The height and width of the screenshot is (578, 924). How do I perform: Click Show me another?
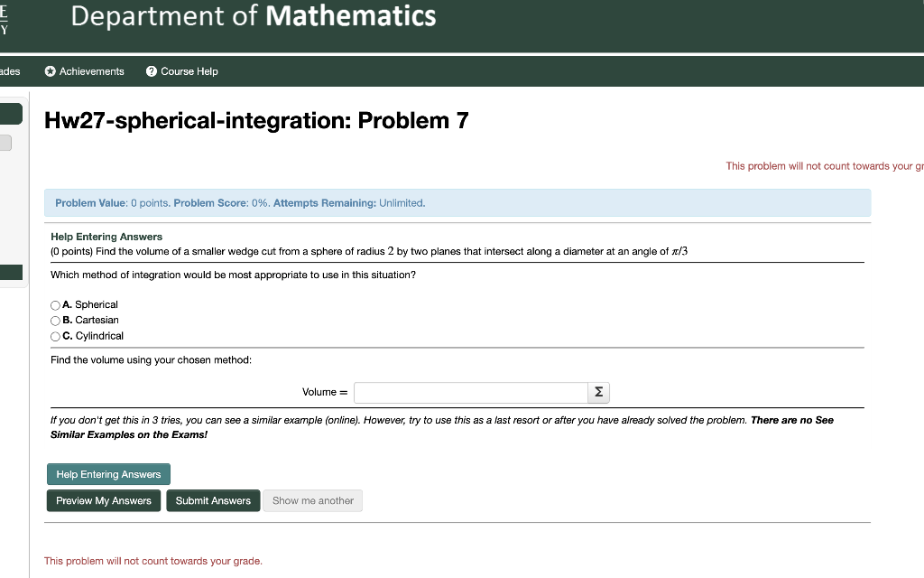[312, 500]
